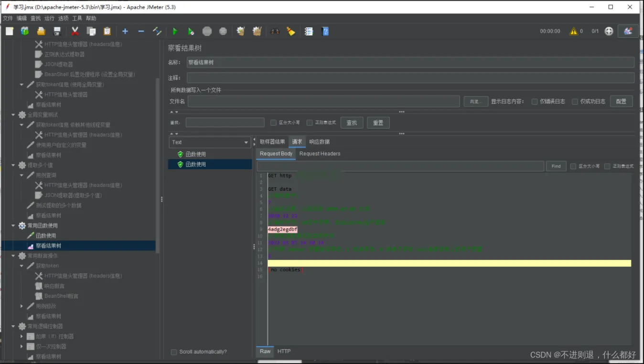Enable the 仅错误日志 checkbox
644x364 pixels.
point(535,101)
